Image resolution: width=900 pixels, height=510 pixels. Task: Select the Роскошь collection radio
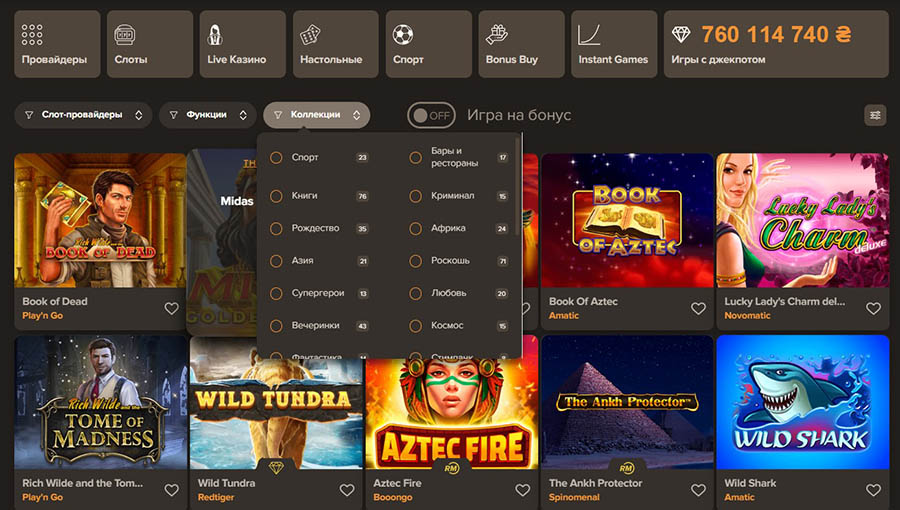coord(416,261)
